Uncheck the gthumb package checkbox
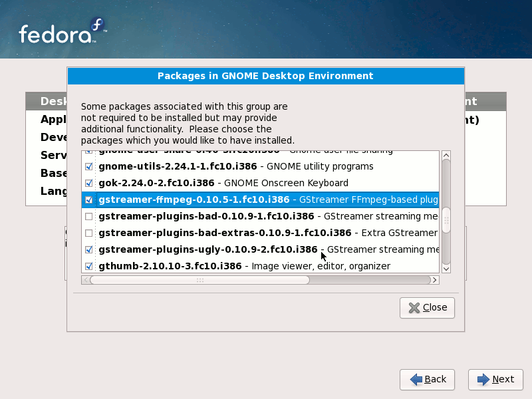The width and height of the screenshot is (532, 399). click(x=89, y=266)
